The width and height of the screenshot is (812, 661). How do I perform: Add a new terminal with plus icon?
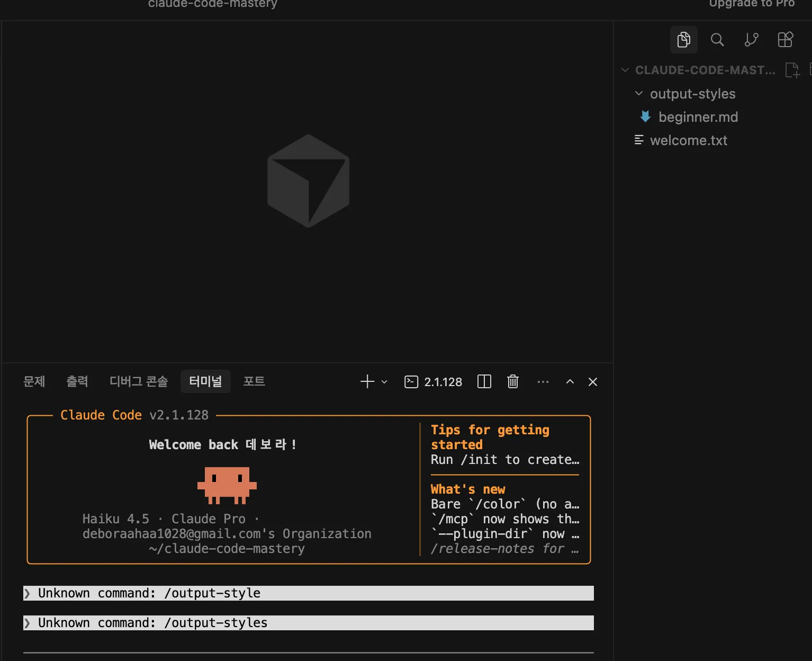[x=367, y=382]
